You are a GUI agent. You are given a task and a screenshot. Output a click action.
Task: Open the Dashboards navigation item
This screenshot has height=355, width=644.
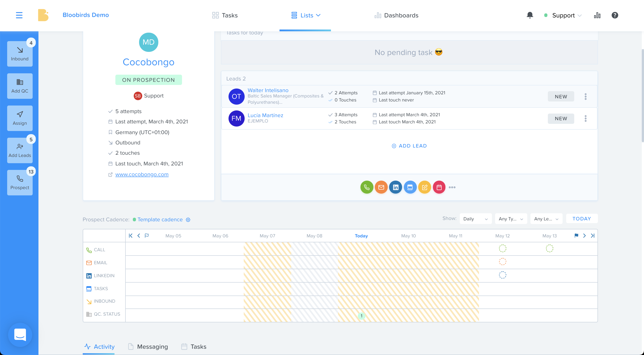coord(396,15)
